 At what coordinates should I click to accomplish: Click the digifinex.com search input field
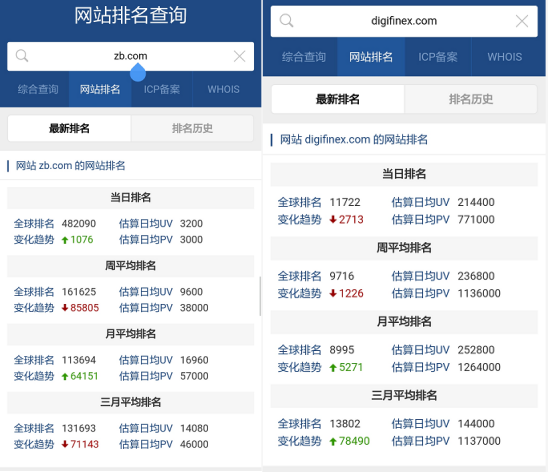pyautogui.click(x=404, y=21)
